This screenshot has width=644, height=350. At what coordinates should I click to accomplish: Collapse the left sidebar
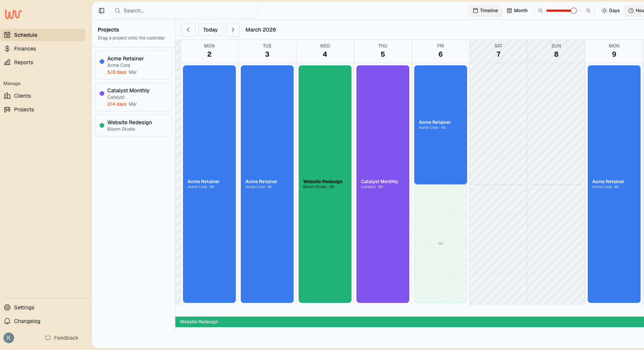pos(101,10)
